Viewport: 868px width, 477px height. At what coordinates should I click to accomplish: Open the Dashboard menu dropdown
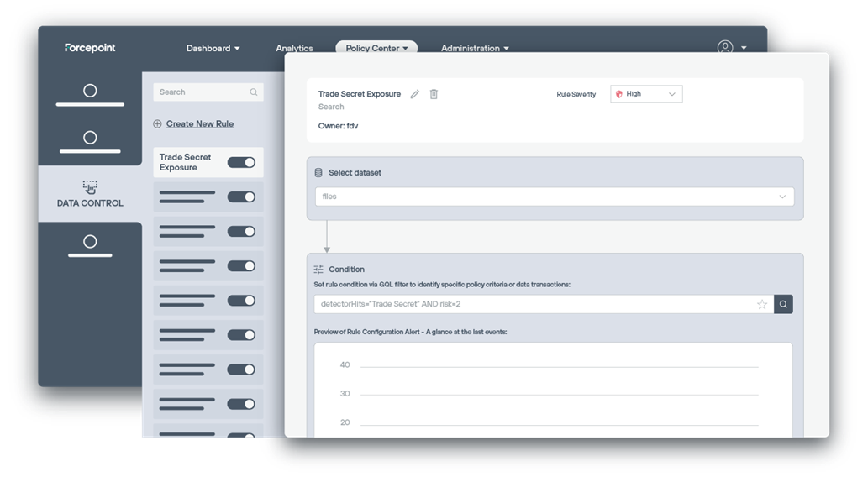point(213,49)
